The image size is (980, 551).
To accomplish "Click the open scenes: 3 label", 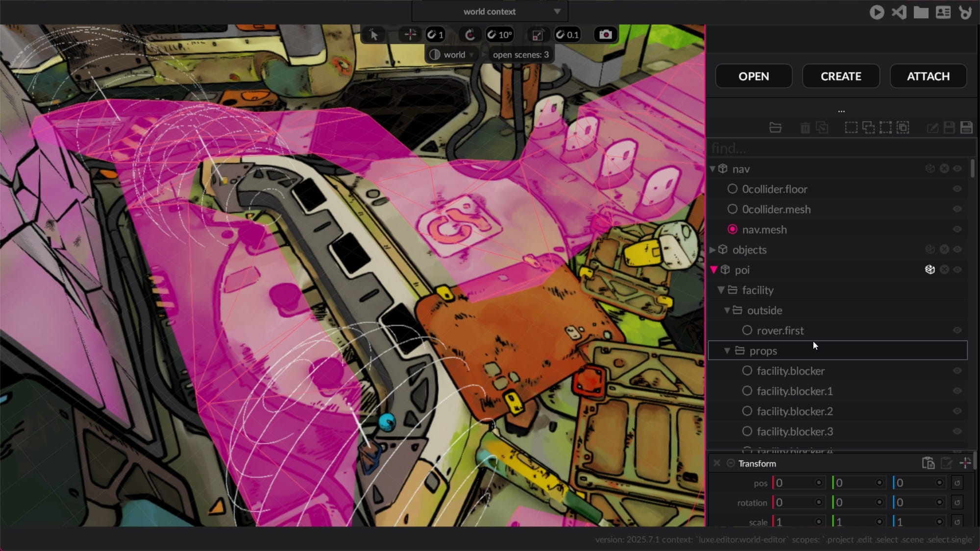I will (x=520, y=55).
